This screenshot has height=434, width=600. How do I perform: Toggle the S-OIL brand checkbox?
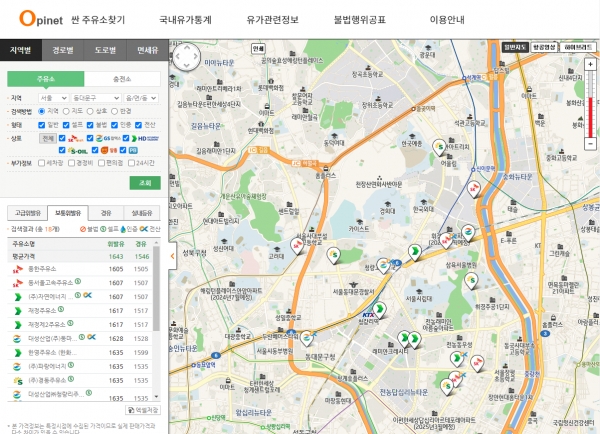62,150
